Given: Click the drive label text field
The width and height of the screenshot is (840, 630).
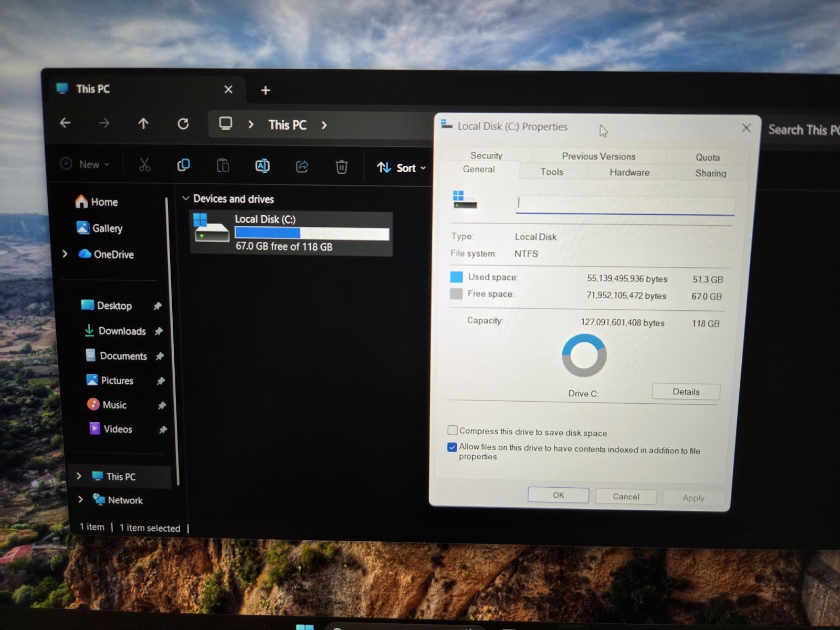Looking at the screenshot, I should (625, 204).
